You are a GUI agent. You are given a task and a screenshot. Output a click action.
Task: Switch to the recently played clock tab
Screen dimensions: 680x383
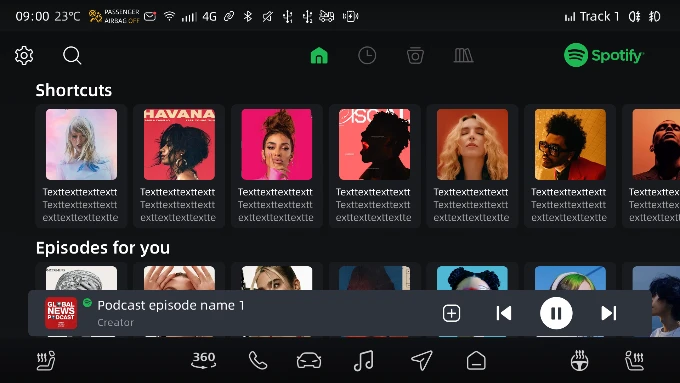(367, 56)
